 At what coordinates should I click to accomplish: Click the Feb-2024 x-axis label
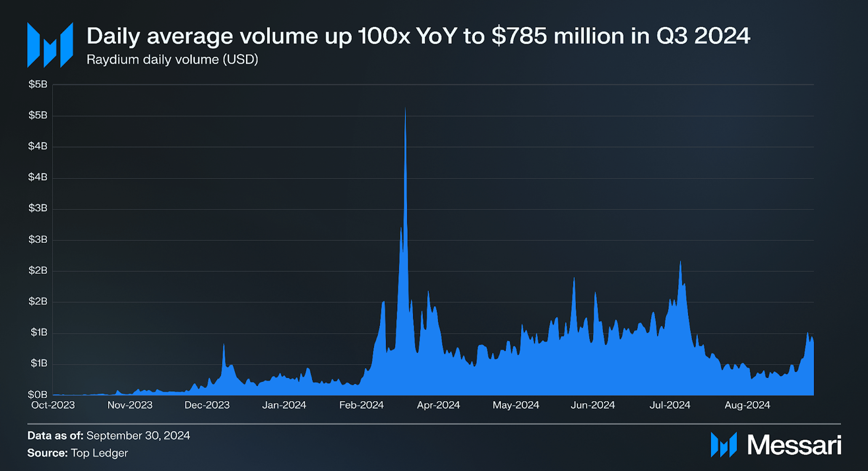pos(361,405)
